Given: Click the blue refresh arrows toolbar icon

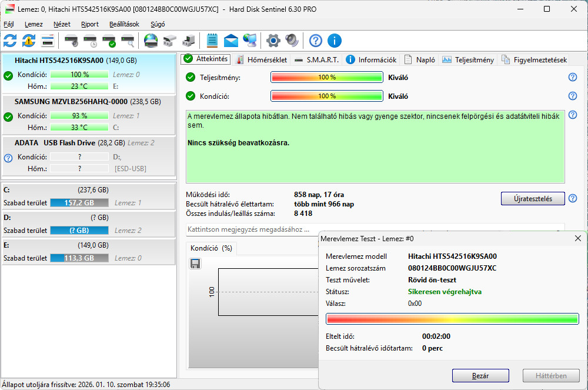Looking at the screenshot, I should 10,41.
